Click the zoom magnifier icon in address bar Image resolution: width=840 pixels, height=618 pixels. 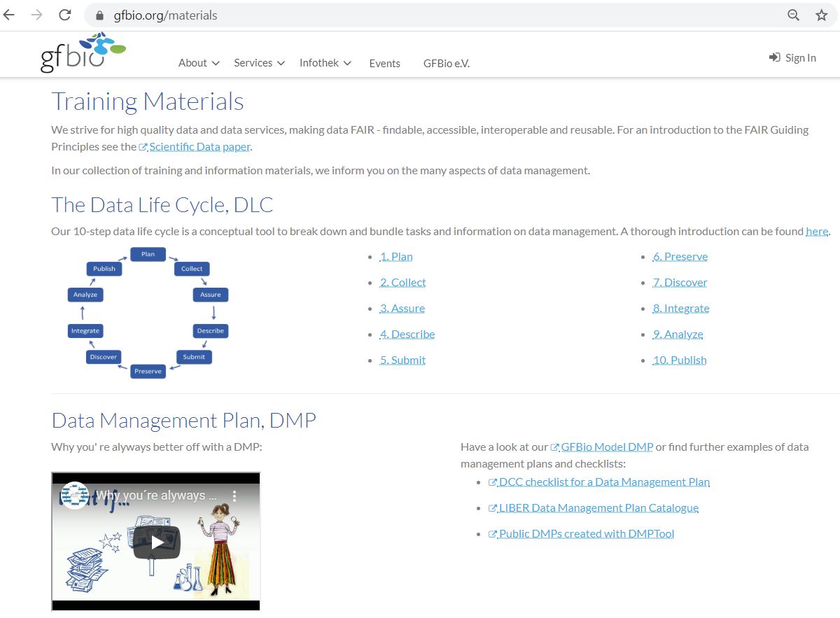click(794, 15)
